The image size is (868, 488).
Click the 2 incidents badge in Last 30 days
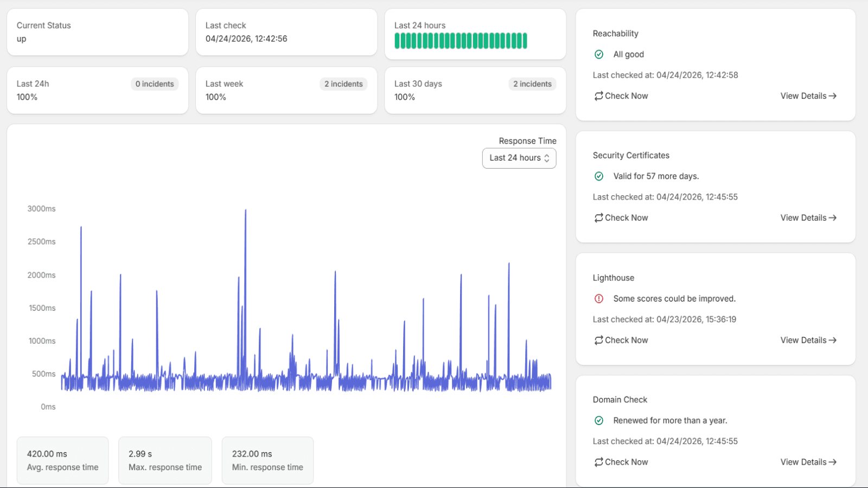pos(532,84)
